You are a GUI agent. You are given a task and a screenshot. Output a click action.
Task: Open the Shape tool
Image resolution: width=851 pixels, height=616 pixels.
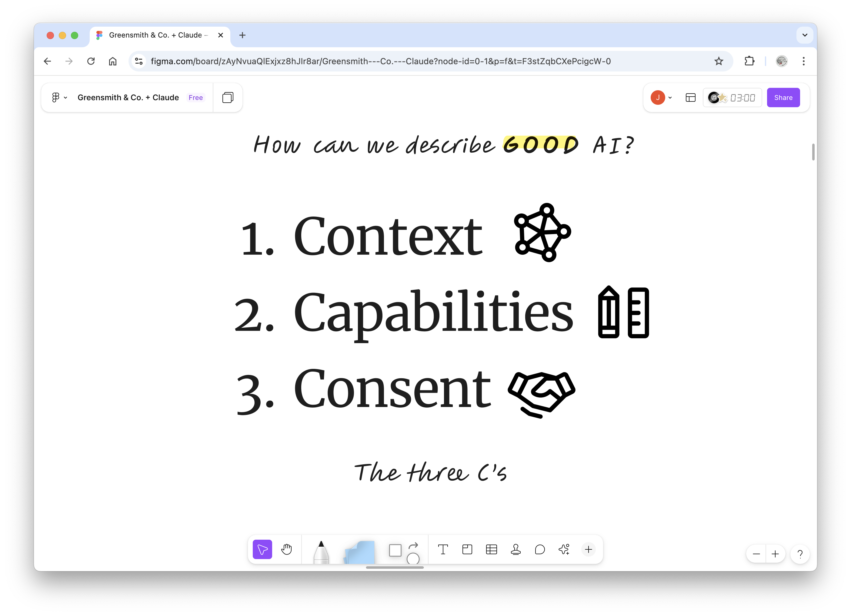[x=395, y=550]
